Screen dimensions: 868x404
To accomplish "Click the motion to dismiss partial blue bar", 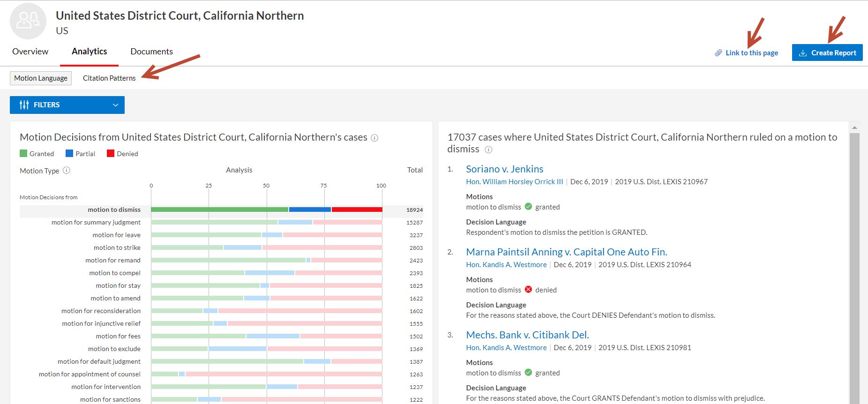I will click(310, 209).
